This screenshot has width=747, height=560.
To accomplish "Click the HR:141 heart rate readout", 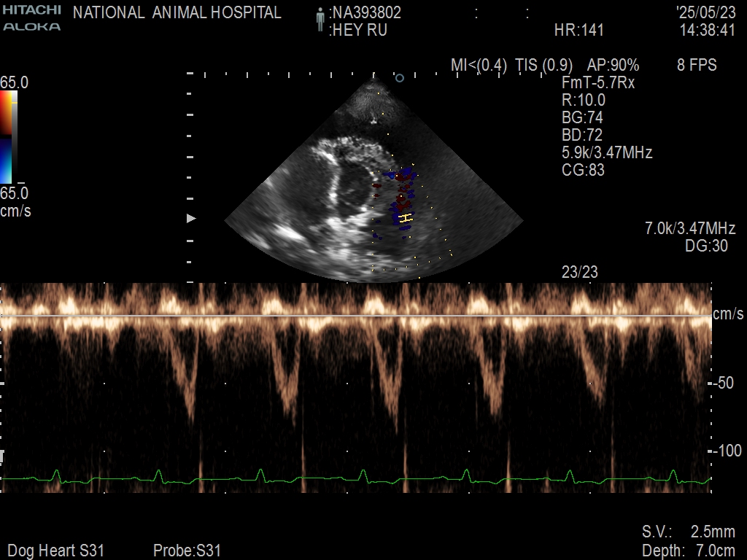I will click(579, 31).
